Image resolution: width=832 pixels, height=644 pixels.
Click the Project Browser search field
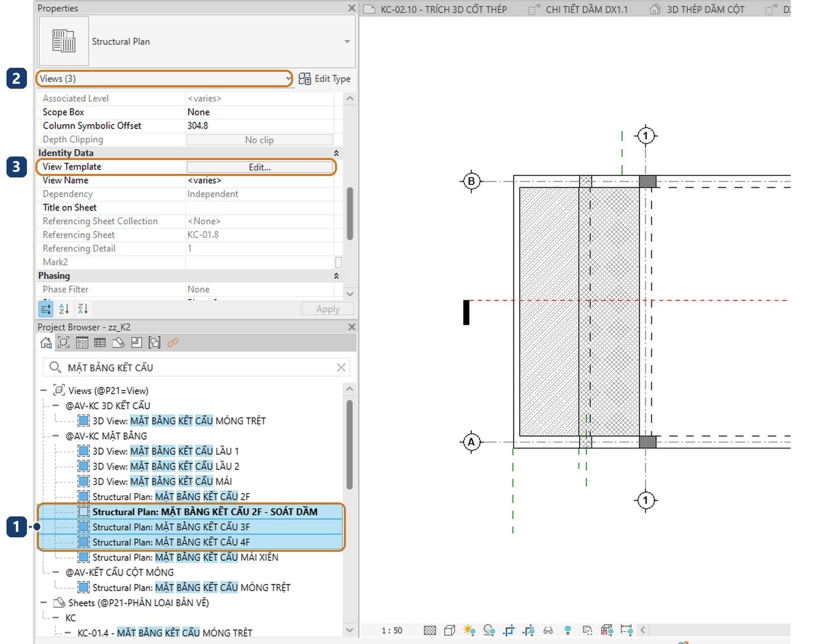click(x=196, y=368)
